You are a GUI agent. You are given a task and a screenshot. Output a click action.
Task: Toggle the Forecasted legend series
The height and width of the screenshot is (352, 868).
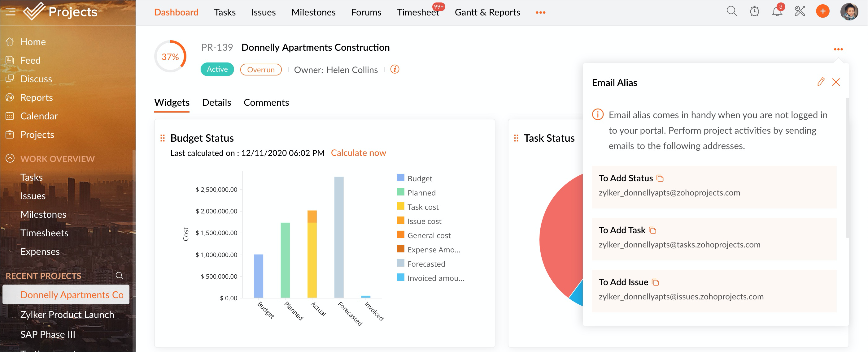(426, 264)
